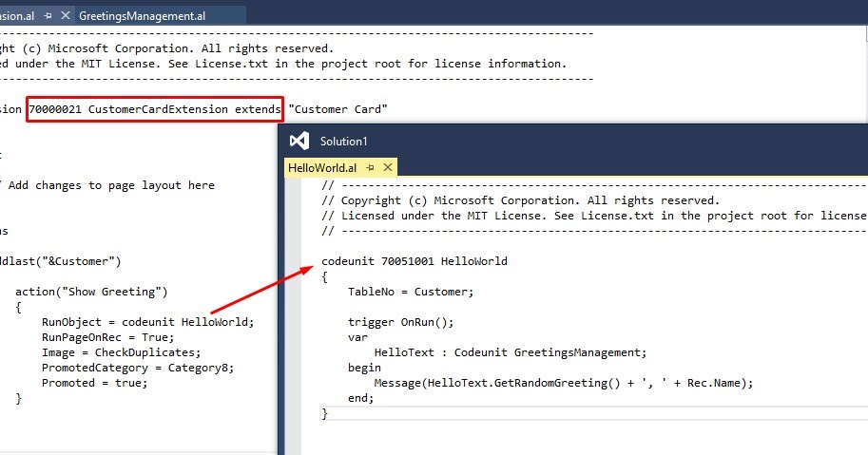Click the back editor's vertical scrollbar at top right
This screenshot has width=868, height=455.
point(866,33)
